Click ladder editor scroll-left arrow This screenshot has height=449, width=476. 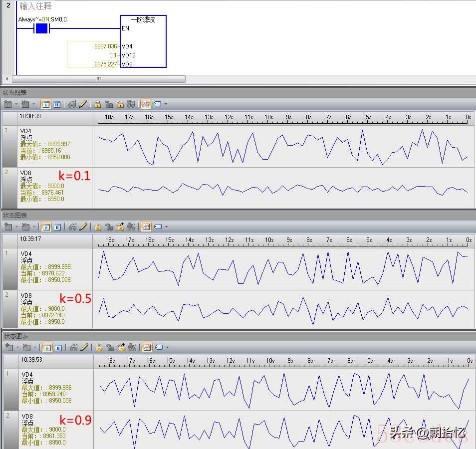point(6,79)
